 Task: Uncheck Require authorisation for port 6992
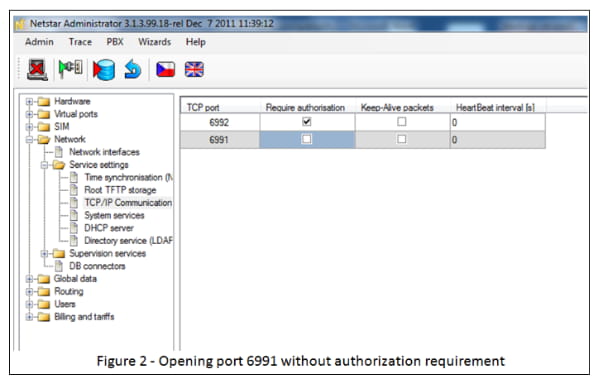tap(307, 122)
